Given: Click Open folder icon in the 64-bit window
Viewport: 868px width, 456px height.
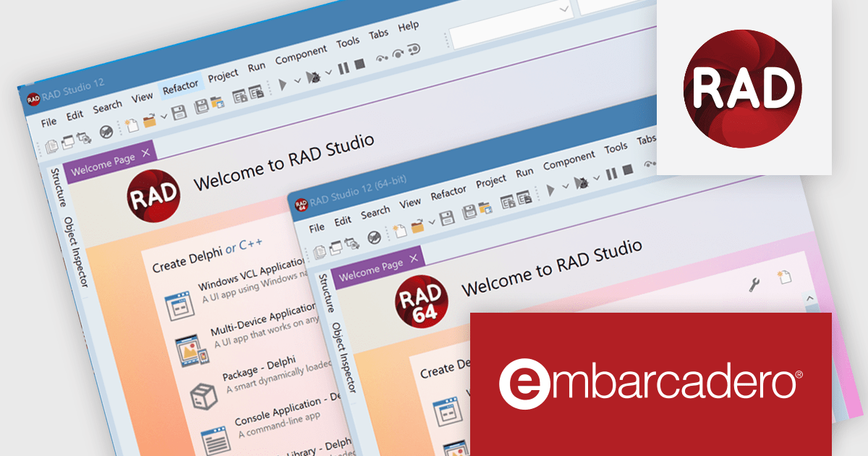Looking at the screenshot, I should 418,227.
